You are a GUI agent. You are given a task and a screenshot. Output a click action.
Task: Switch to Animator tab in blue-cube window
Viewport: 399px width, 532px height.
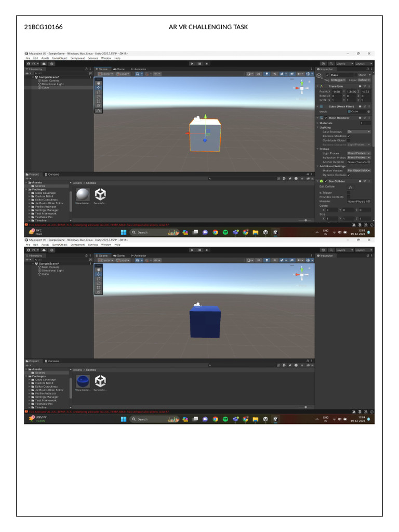pos(138,256)
